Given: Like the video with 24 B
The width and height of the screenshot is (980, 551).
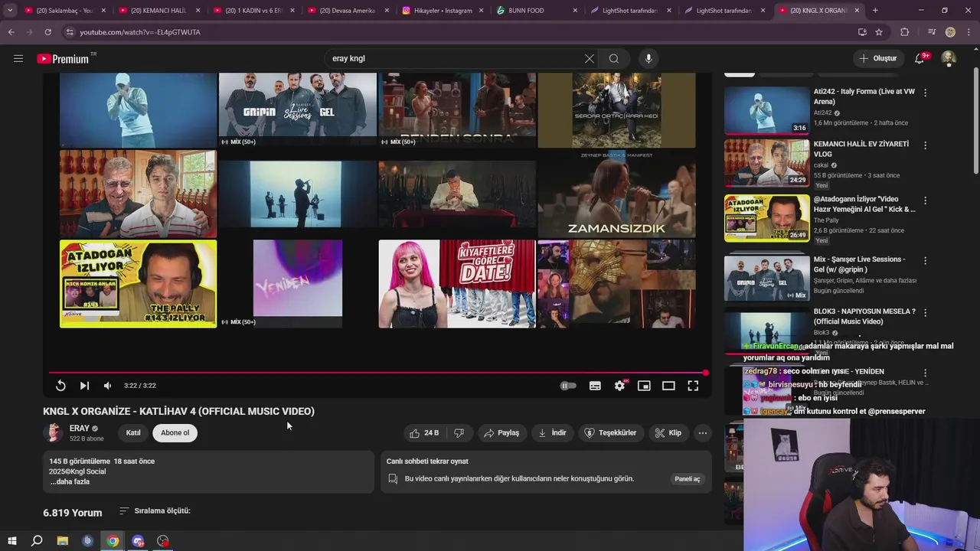Looking at the screenshot, I should (424, 433).
